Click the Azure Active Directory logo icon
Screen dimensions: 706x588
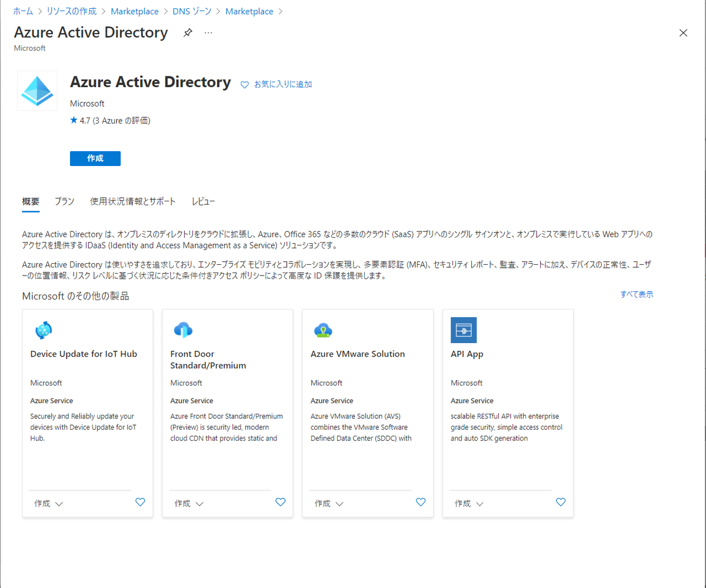[x=37, y=91]
